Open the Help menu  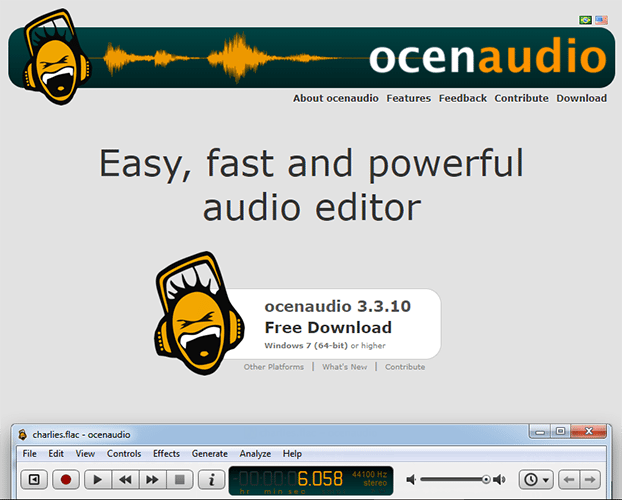[x=292, y=454]
